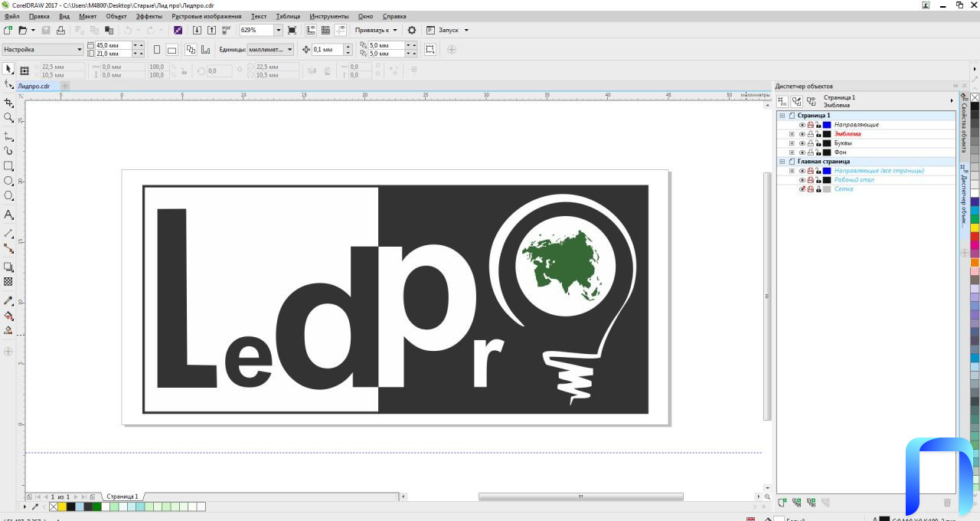
Task: Expand the Эмблема layer tree node
Action: point(792,134)
